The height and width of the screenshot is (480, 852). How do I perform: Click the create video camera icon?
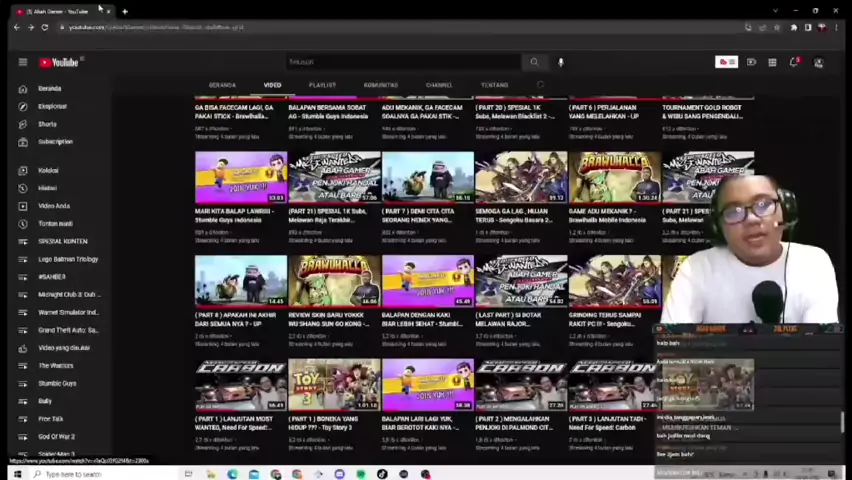pyautogui.click(x=751, y=62)
